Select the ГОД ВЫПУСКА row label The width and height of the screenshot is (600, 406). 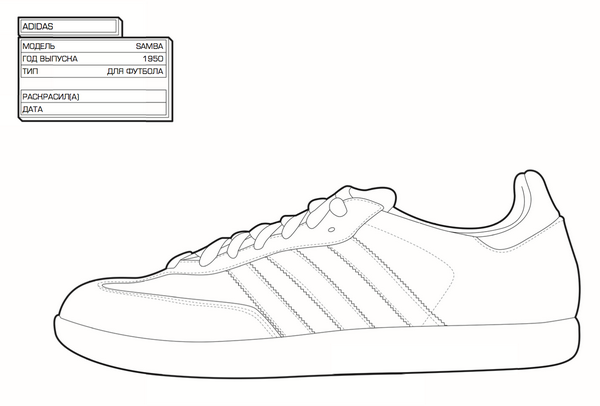[50, 59]
